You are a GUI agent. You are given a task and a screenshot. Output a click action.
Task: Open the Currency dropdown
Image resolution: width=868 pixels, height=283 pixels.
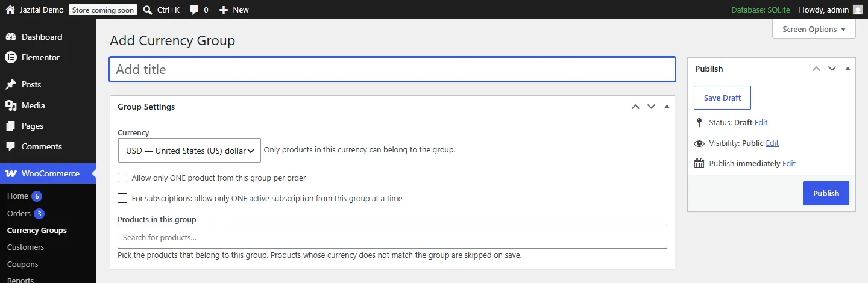[189, 151]
